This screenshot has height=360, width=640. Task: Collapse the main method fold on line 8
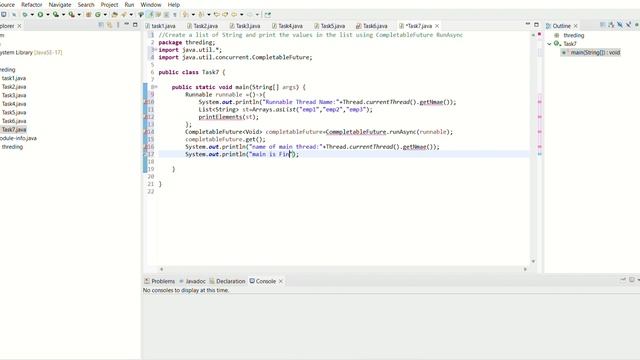click(x=156, y=87)
